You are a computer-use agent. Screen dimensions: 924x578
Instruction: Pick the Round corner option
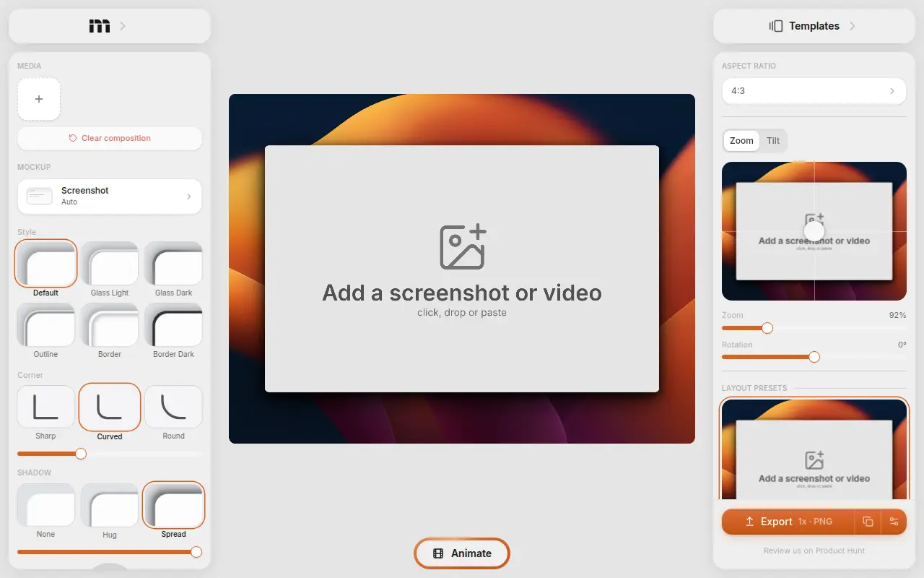click(x=174, y=407)
